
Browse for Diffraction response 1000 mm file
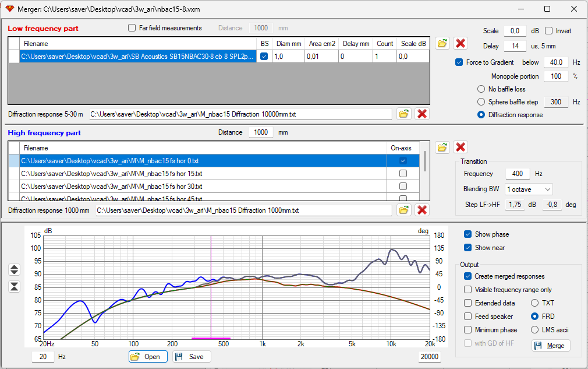[x=403, y=210]
